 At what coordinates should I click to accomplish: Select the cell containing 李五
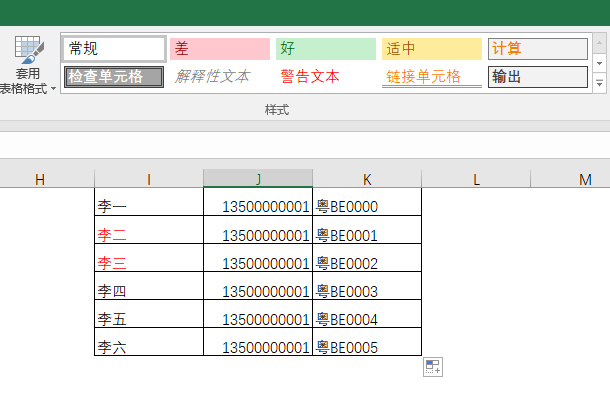pos(149,313)
